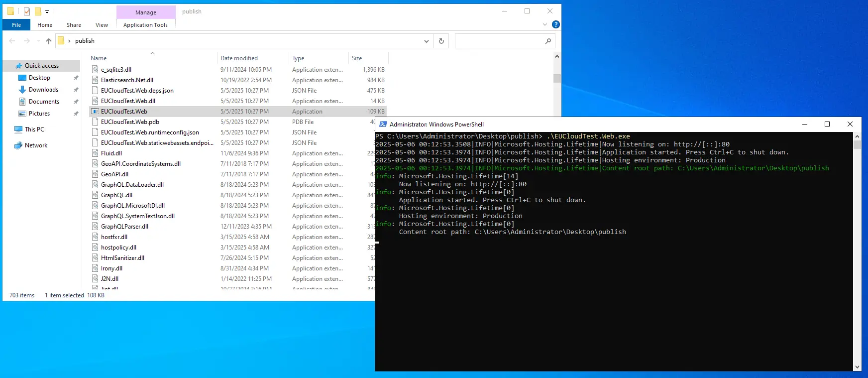Select the Application Tools tab

click(x=145, y=25)
